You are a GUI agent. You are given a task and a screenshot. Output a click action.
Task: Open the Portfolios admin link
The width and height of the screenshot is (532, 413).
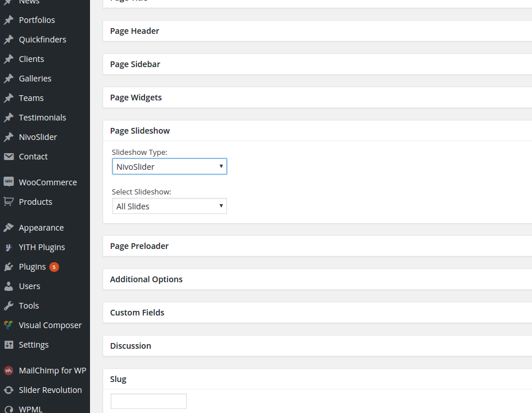pos(37,20)
